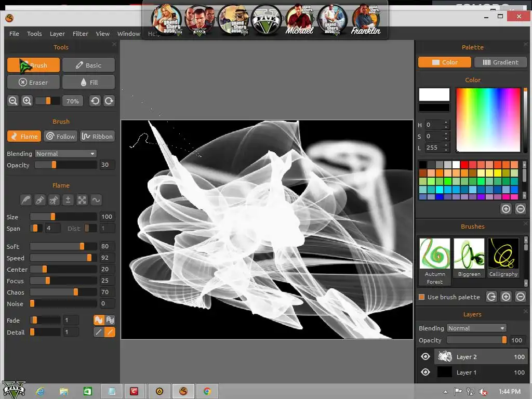532x399 pixels.
Task: Open the Window menu
Action: pyautogui.click(x=129, y=34)
